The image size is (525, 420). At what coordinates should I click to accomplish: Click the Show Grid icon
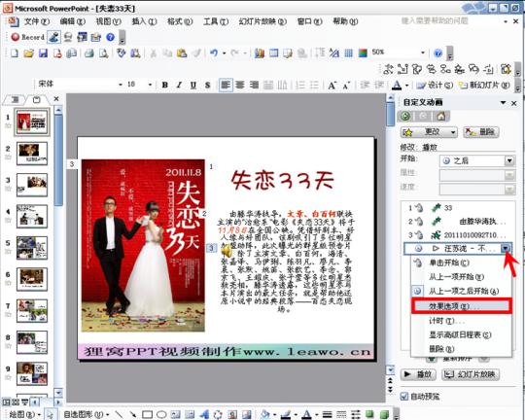click(x=349, y=52)
